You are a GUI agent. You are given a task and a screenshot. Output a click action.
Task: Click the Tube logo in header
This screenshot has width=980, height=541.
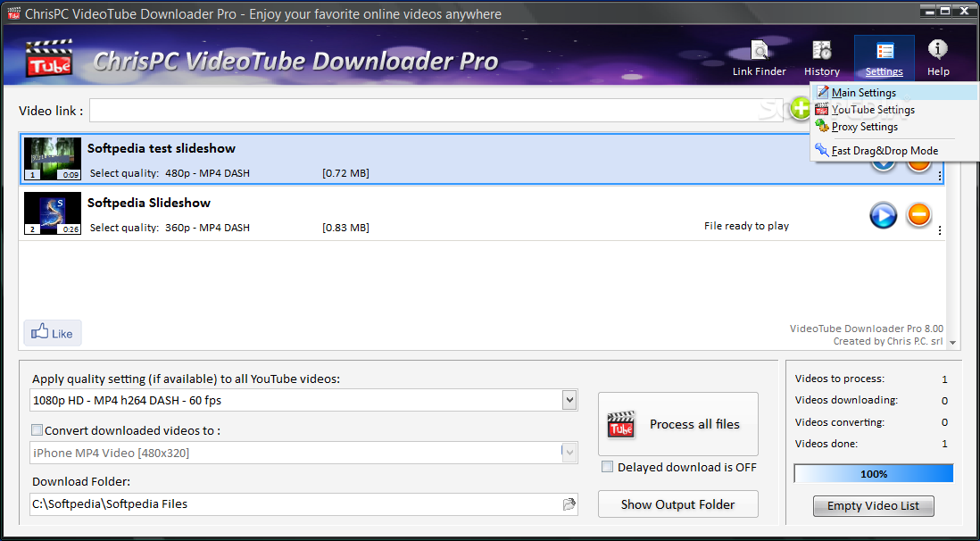49,59
